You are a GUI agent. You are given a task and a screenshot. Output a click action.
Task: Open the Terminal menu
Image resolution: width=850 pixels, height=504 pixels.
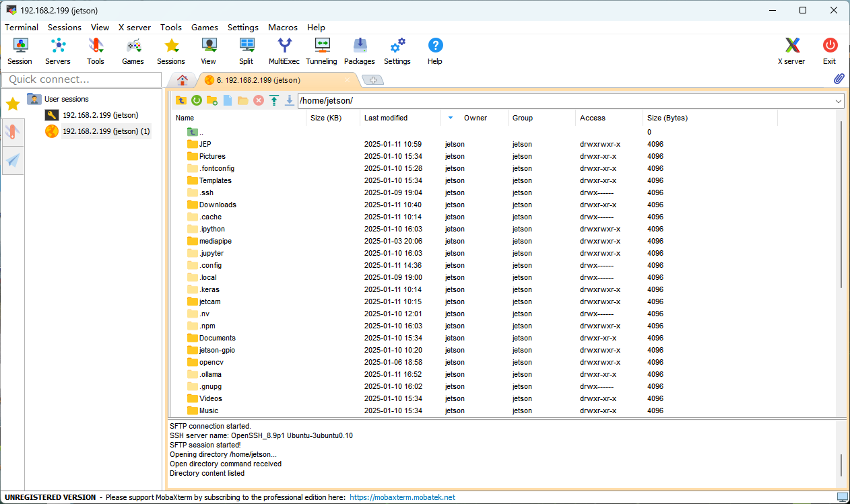click(21, 27)
